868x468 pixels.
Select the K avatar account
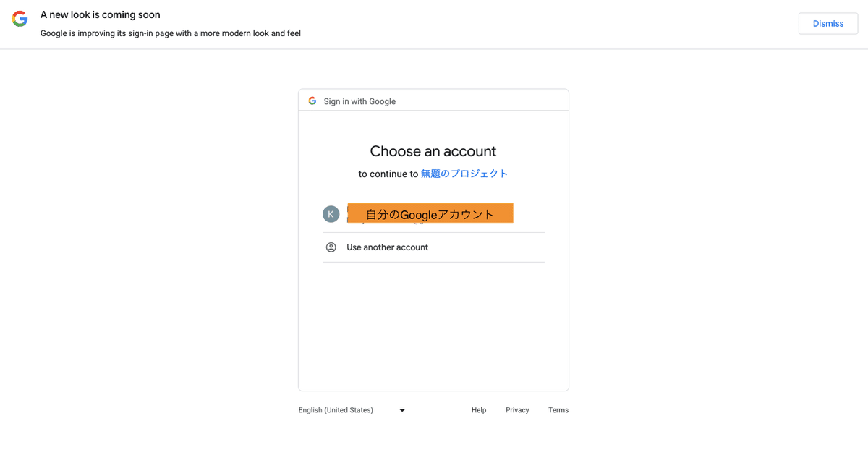(x=433, y=214)
